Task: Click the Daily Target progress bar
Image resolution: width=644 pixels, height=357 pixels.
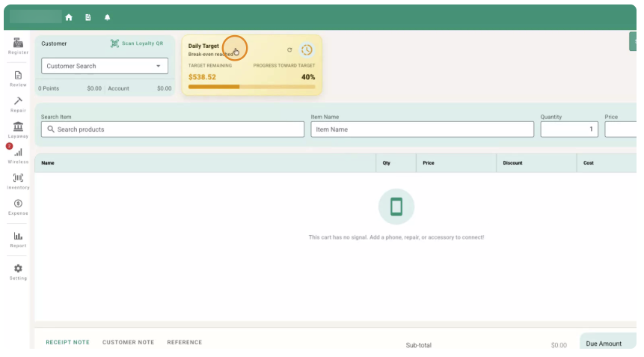Action: pos(252,87)
